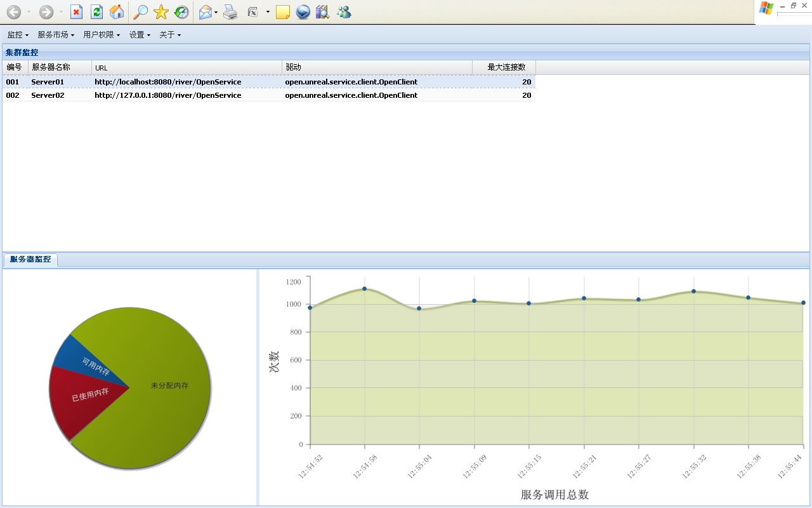Click the Messenger people icon
Viewport: 812px width, 508px height.
pyautogui.click(x=344, y=12)
